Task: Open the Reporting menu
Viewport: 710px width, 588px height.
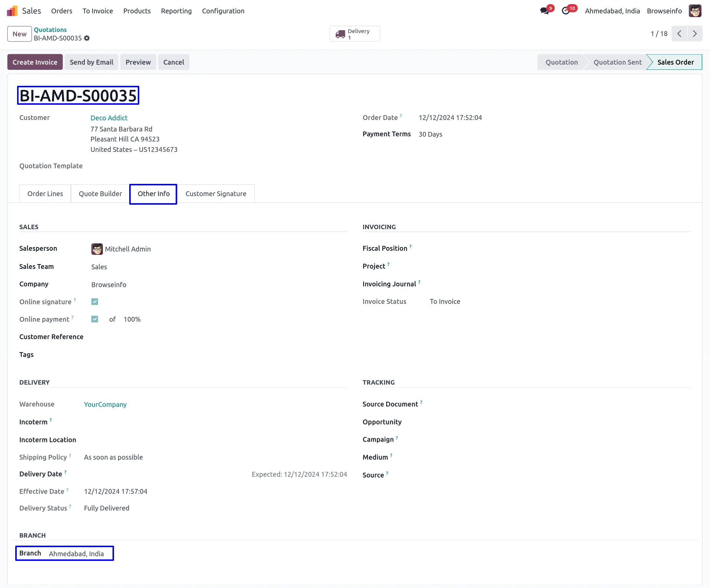Action: point(176,11)
